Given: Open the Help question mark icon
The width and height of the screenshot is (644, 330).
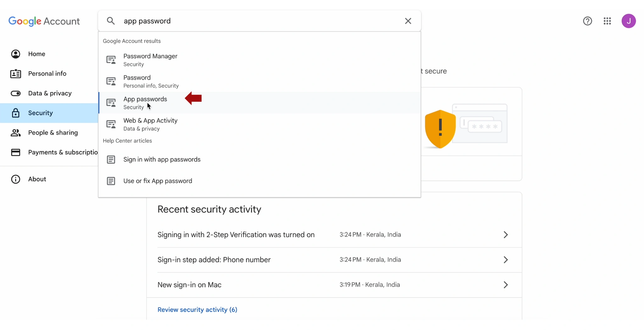Looking at the screenshot, I should point(587,21).
